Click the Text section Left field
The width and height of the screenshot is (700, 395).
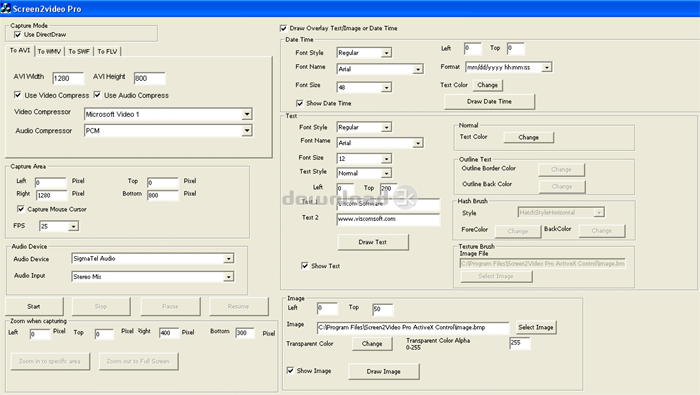click(x=345, y=188)
